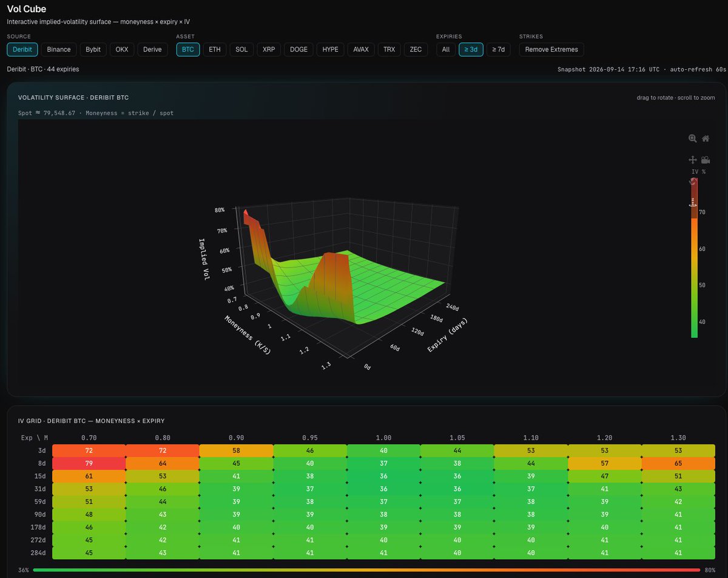This screenshot has height=578, width=728.
Task: Choose the DOGE asset
Action: pyautogui.click(x=299, y=49)
